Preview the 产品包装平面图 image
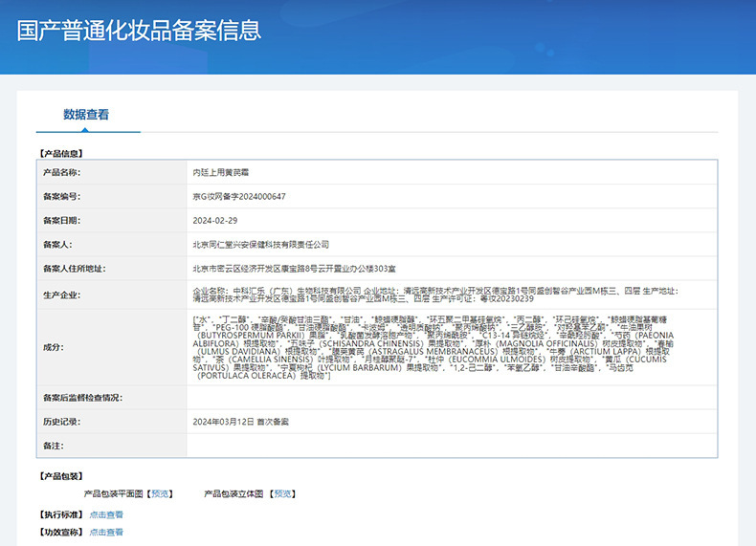The width and height of the screenshot is (756, 546). pyautogui.click(x=160, y=494)
